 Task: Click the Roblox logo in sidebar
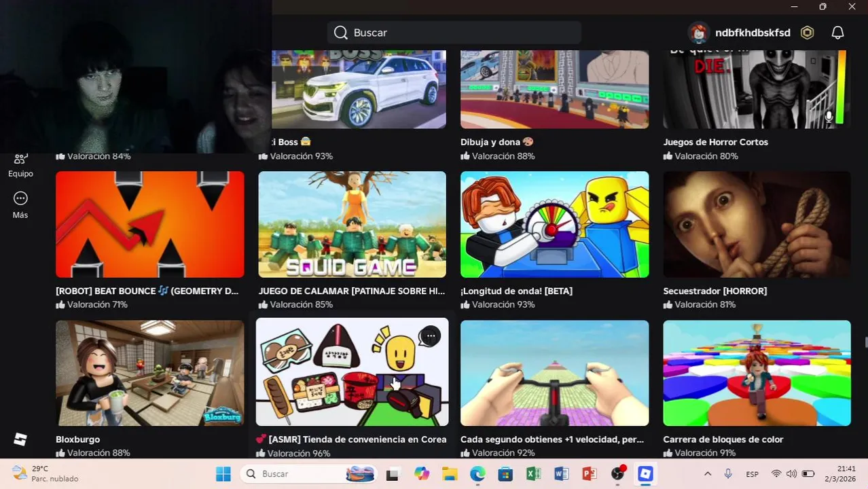coord(20,439)
